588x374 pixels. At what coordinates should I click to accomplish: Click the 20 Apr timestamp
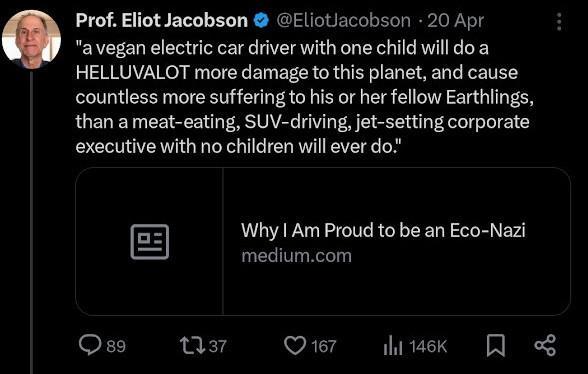coord(455,21)
